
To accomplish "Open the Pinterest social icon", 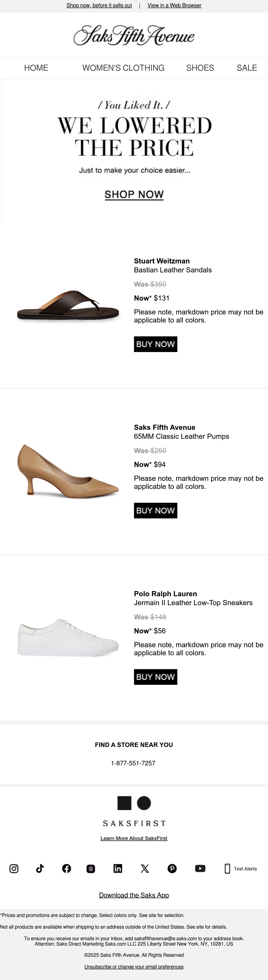I will pos(172,869).
